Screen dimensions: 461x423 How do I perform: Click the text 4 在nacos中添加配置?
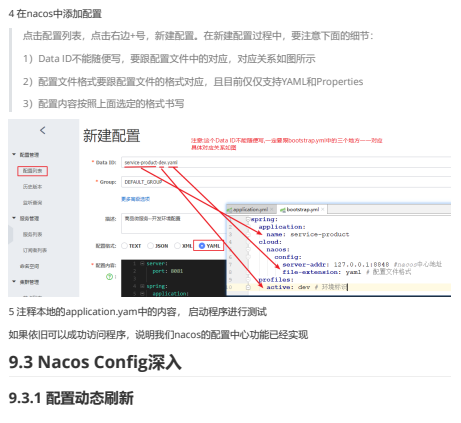tap(55, 14)
